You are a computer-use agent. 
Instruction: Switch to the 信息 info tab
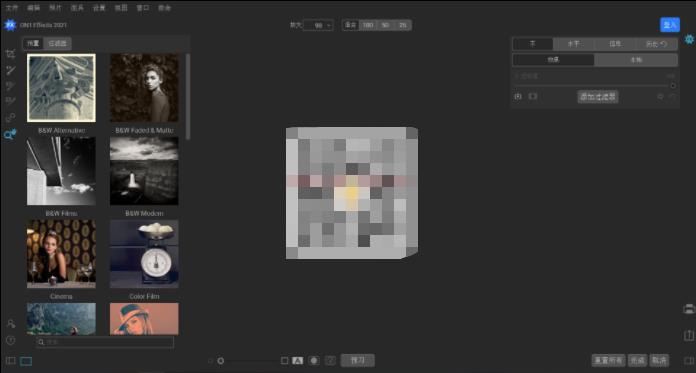[x=615, y=44]
